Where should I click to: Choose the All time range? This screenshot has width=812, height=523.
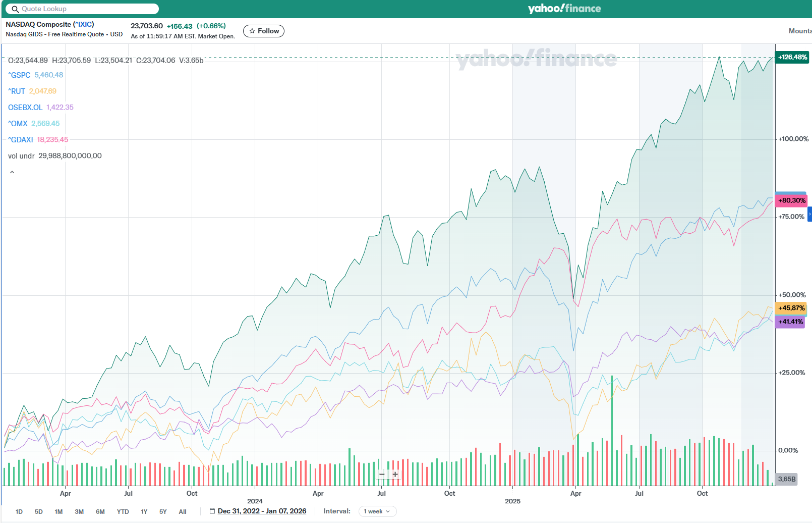[x=183, y=511]
